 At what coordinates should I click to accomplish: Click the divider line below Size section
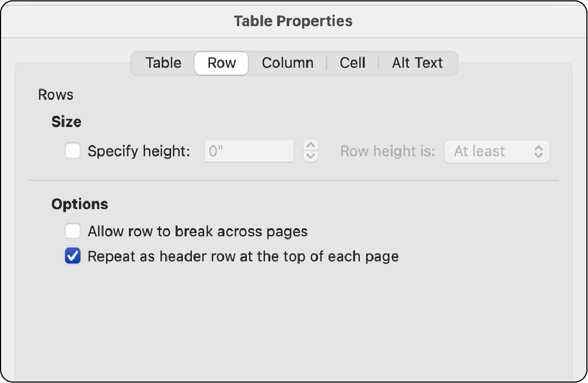pyautogui.click(x=294, y=180)
